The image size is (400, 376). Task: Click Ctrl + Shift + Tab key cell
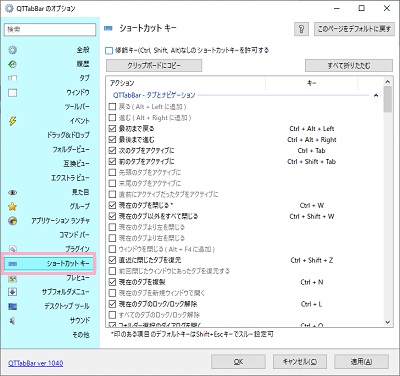pyautogui.click(x=312, y=162)
